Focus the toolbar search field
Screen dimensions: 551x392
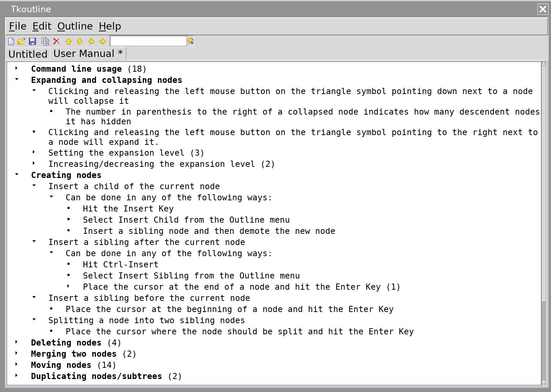148,41
